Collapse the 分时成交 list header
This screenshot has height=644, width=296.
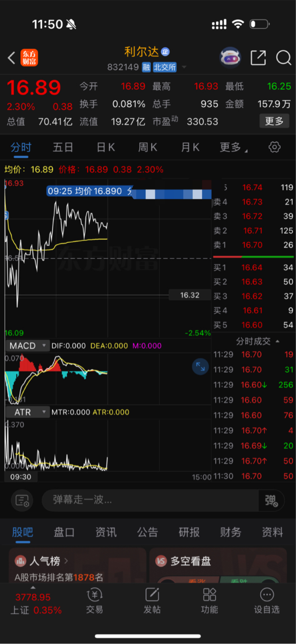(257, 341)
